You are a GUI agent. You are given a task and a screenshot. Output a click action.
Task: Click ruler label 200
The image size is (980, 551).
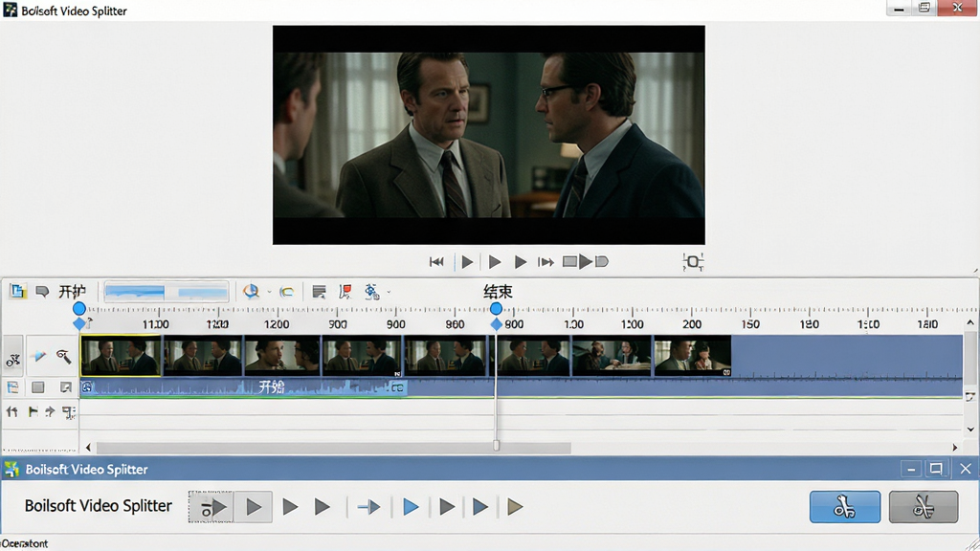[x=692, y=324]
